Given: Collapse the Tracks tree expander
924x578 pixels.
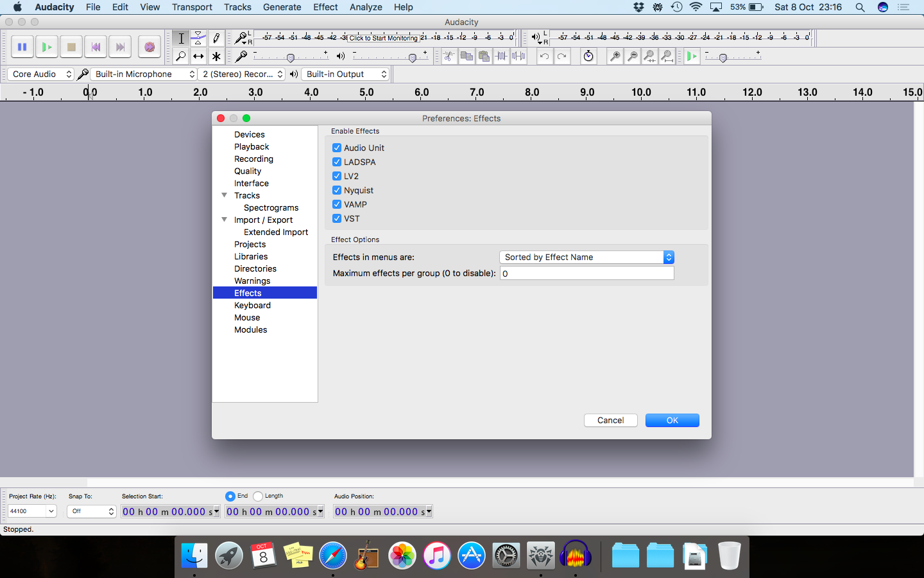Looking at the screenshot, I should (224, 195).
